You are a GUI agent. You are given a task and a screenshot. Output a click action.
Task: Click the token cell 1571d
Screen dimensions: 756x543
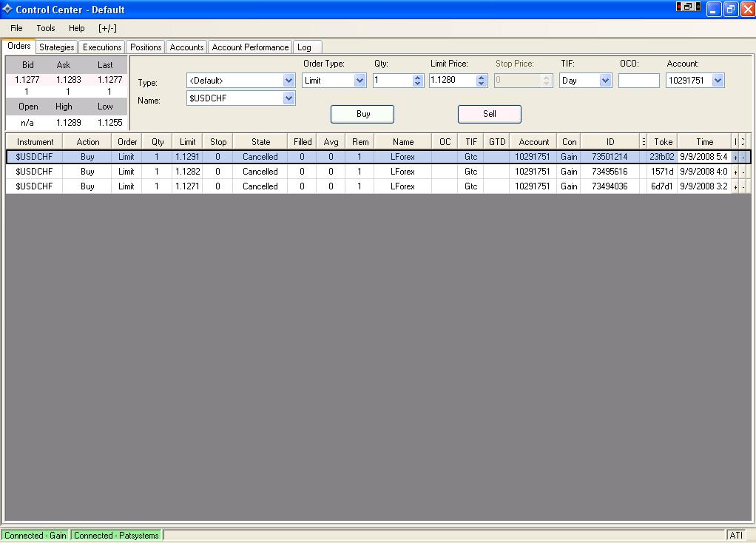point(661,172)
